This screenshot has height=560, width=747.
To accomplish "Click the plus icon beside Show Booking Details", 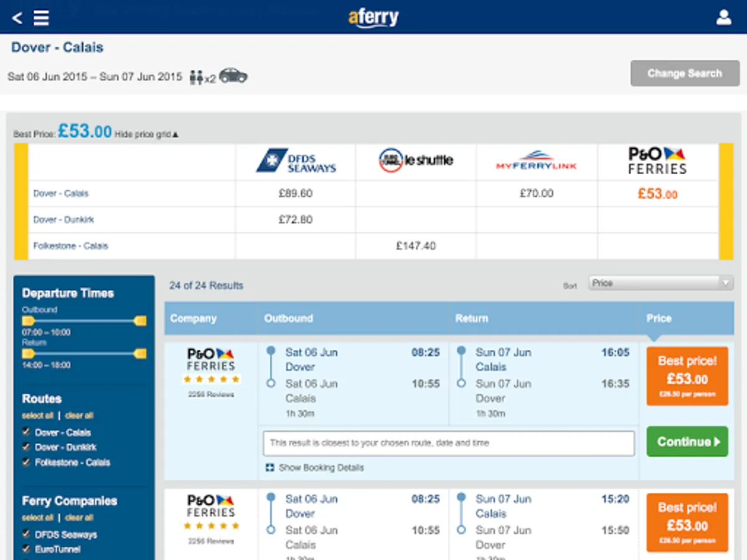I will [270, 468].
